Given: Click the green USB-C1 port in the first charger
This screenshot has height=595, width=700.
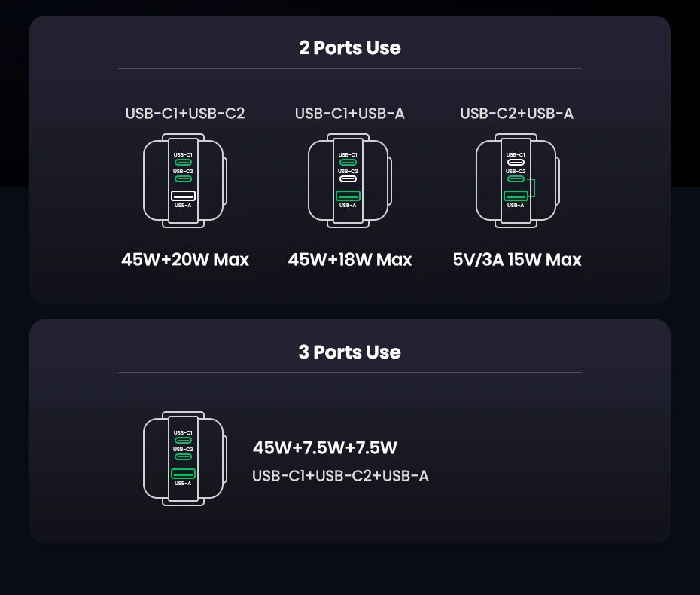Looking at the screenshot, I should [183, 162].
